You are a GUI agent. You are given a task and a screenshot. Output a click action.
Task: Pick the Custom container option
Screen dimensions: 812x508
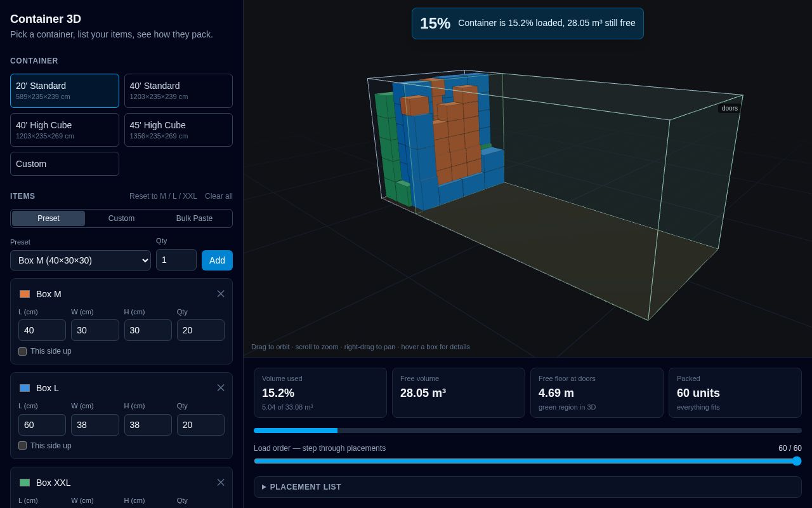click(x=65, y=164)
